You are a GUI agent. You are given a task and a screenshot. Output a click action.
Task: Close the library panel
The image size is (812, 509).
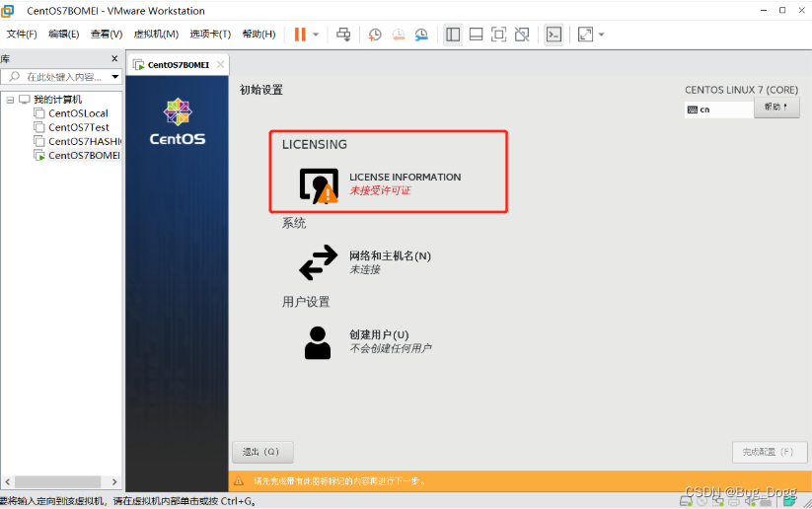tap(114, 58)
